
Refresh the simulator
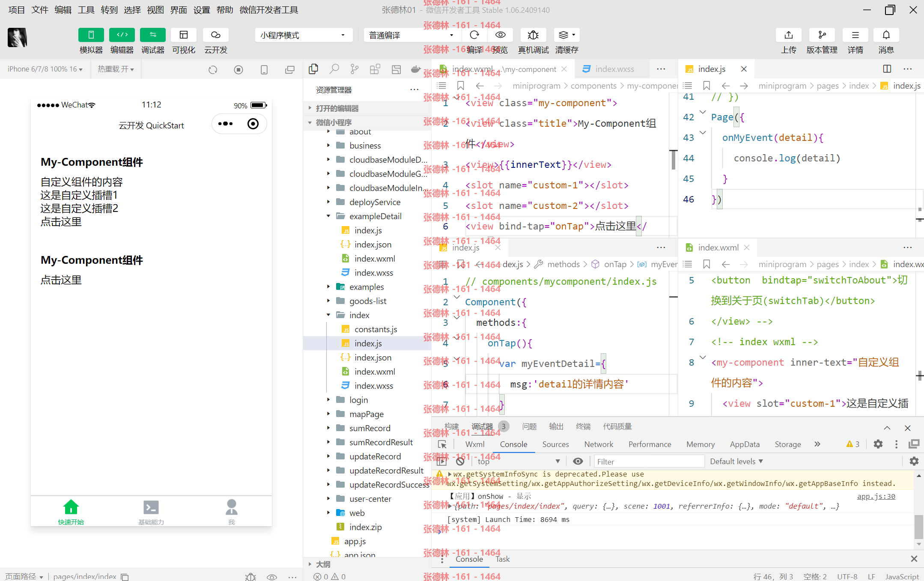click(213, 69)
